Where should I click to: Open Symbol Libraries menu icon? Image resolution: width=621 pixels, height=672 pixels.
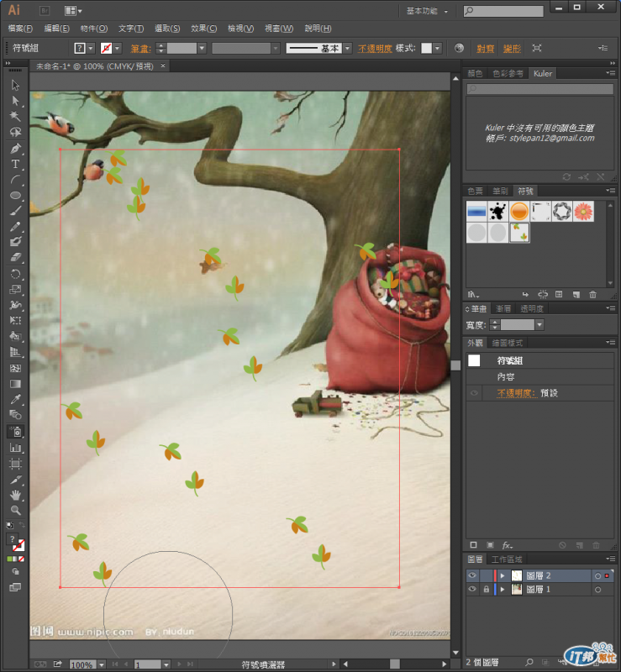tap(473, 295)
